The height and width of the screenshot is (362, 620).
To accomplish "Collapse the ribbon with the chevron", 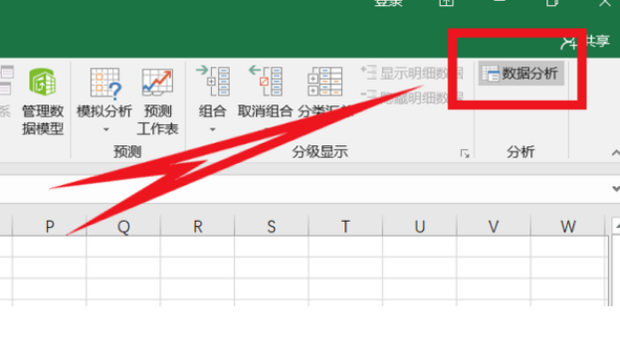I will [x=615, y=153].
